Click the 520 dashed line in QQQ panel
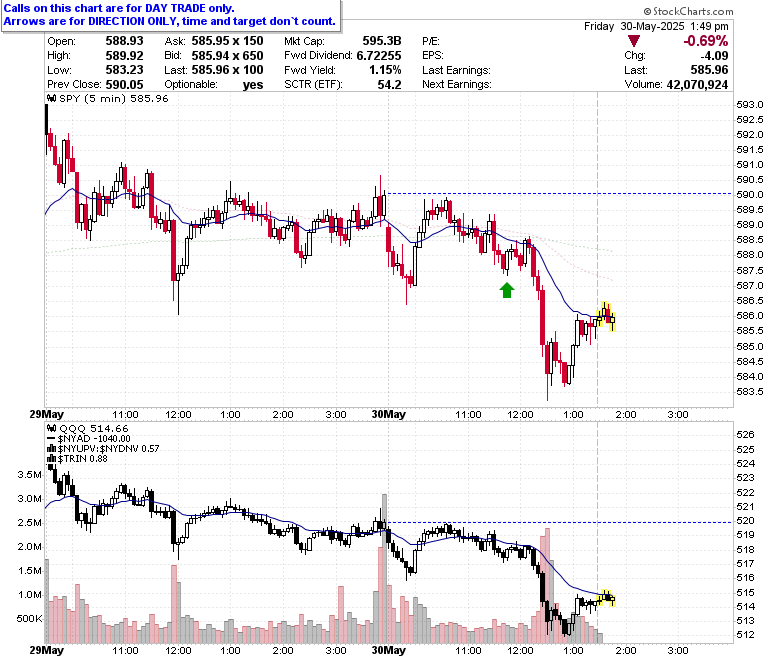Image resolution: width=780 pixels, height=659 pixels. 559,522
